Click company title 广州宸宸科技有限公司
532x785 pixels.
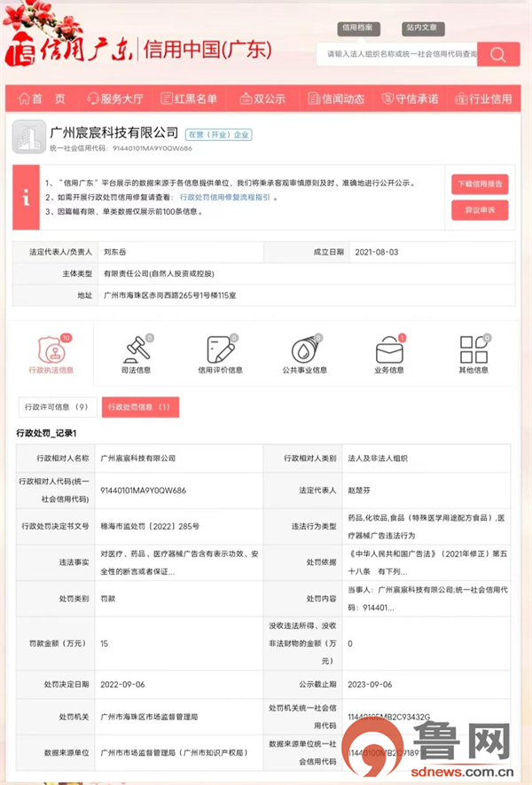point(114,133)
